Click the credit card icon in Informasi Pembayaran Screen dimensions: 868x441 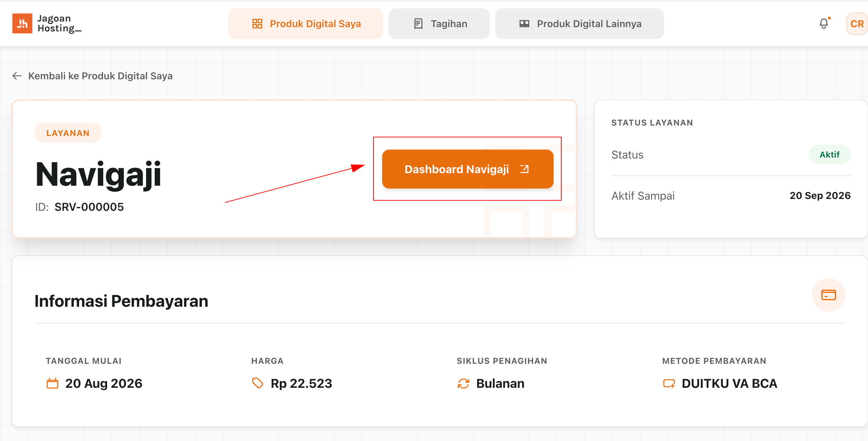click(828, 295)
